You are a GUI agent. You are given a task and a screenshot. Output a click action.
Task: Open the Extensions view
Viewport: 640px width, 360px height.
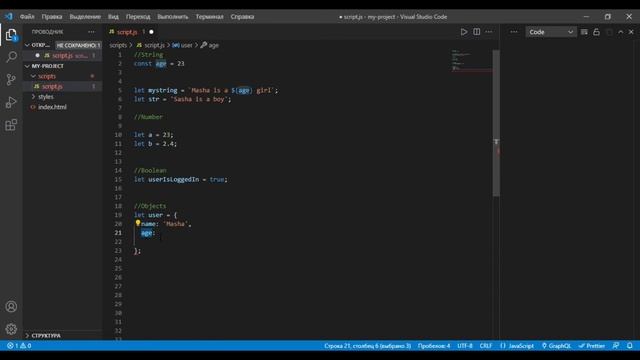[x=11, y=125]
